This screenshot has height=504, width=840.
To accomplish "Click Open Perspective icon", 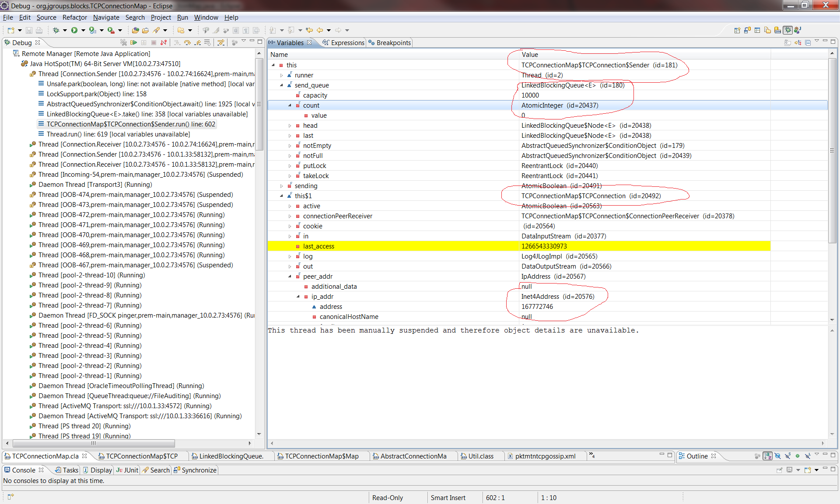I will (x=737, y=30).
